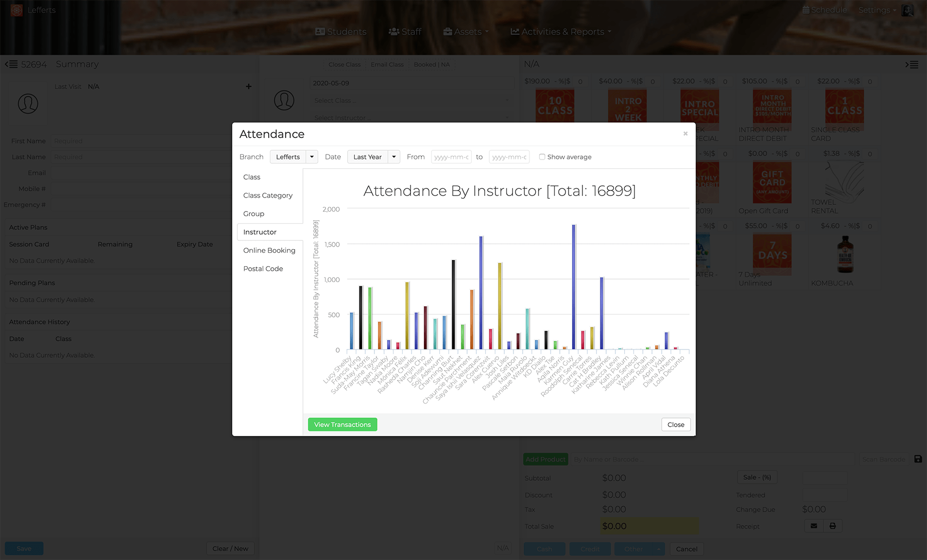Click the Francis King black bar
Screen dimensions: 927x560
point(361,318)
